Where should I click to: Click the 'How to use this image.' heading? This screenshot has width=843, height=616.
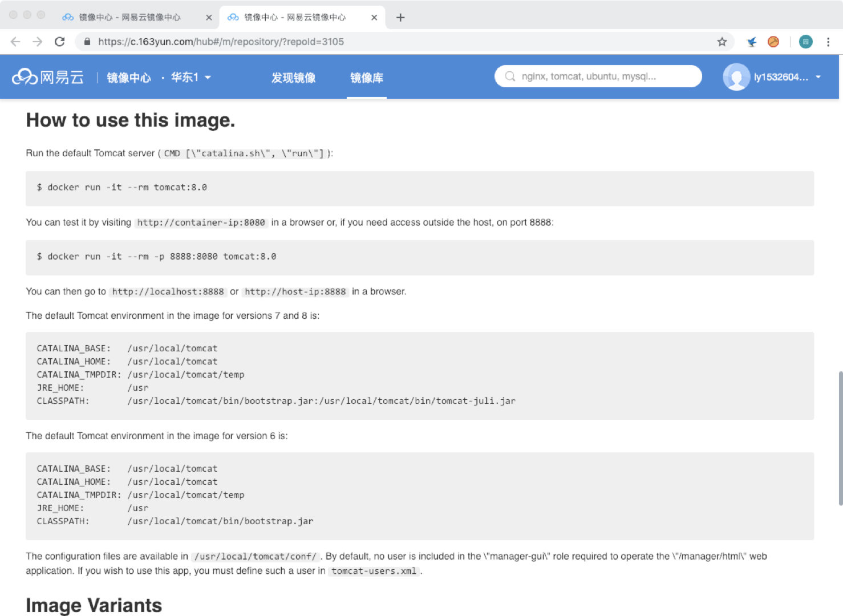(x=131, y=120)
